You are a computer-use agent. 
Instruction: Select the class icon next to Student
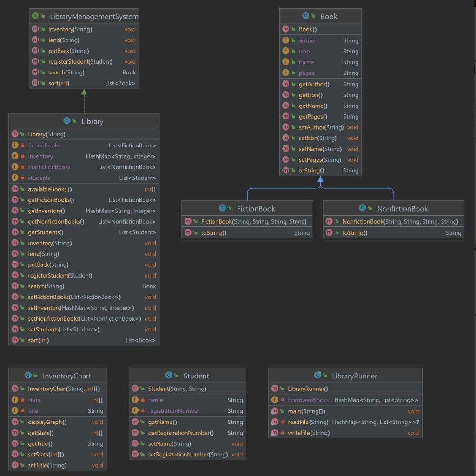click(168, 375)
